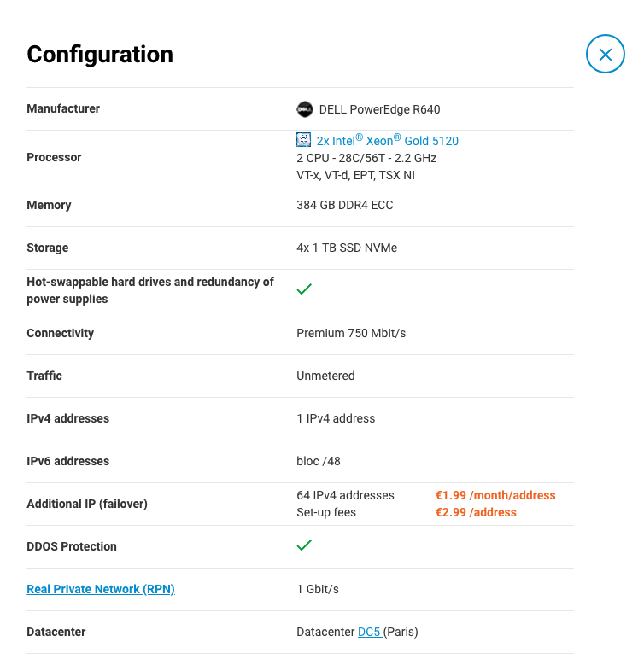
Task: Click the €2.99 /address set-up fee
Action: point(476,512)
